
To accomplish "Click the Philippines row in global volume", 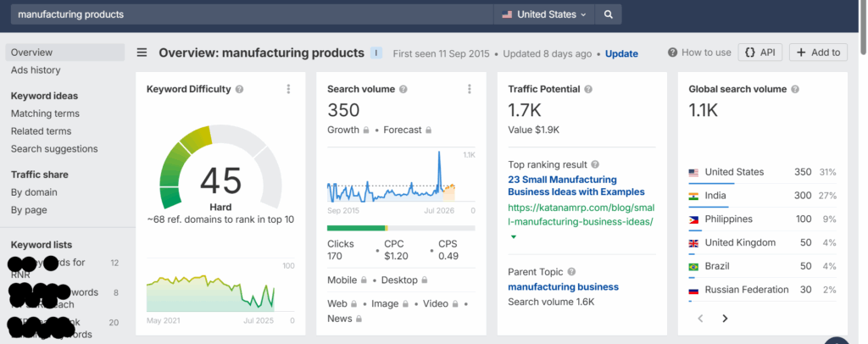I will 762,219.
